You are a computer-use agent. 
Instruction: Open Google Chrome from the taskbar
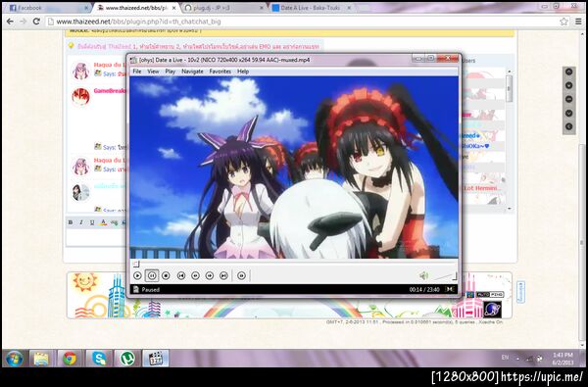pyautogui.click(x=71, y=359)
